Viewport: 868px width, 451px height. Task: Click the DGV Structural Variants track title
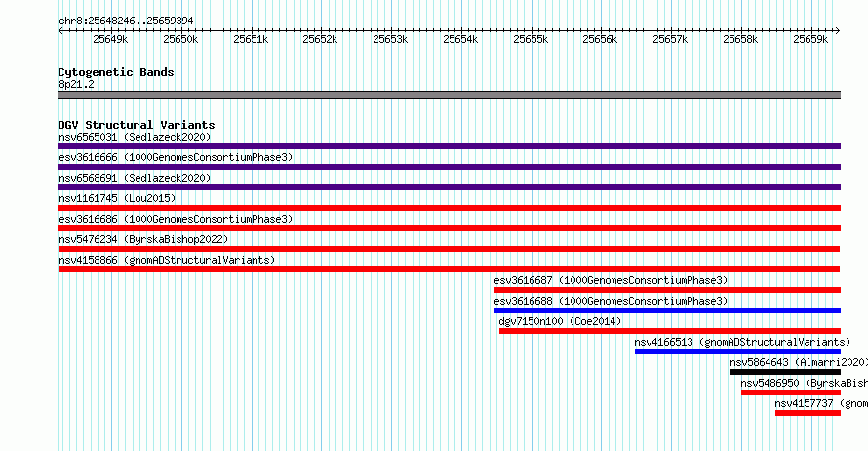137,125
